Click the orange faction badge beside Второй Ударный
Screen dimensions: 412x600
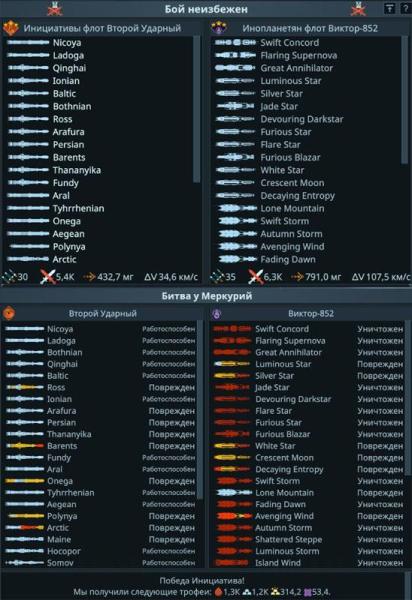coord(8,313)
